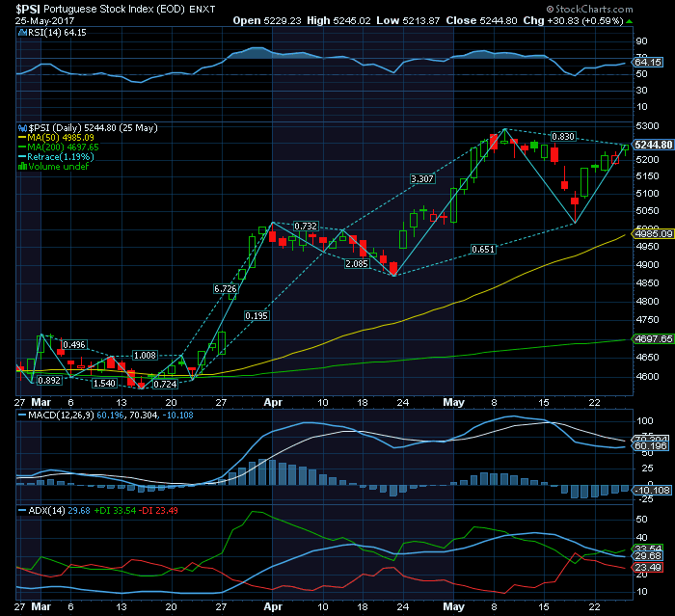
Task: Click the red 23.49 -DI axis tag
Action: point(648,568)
